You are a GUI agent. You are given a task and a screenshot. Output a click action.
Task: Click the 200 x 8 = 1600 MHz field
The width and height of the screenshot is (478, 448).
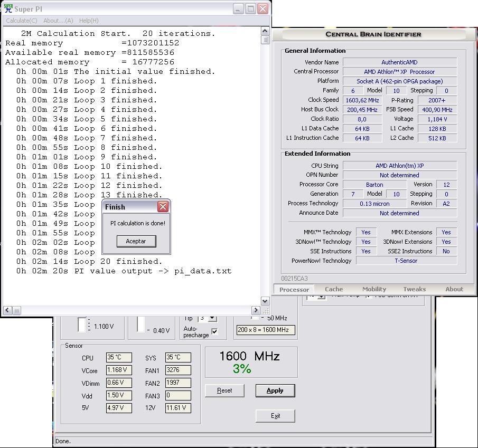coord(265,330)
